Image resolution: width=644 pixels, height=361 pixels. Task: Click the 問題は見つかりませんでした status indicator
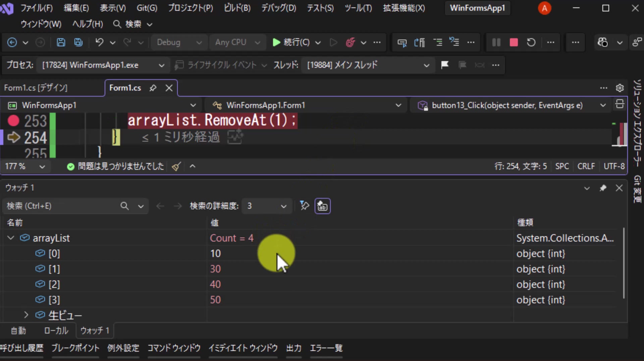pyautogui.click(x=115, y=166)
